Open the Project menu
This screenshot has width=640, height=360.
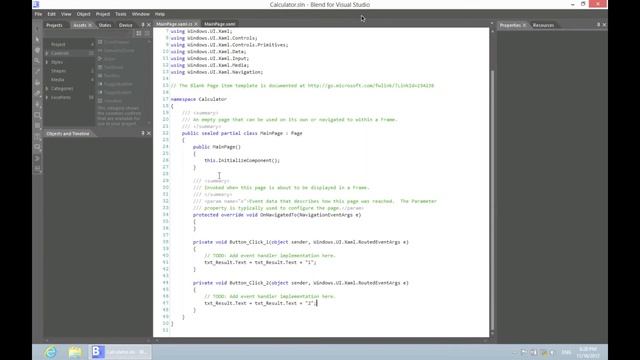103,14
